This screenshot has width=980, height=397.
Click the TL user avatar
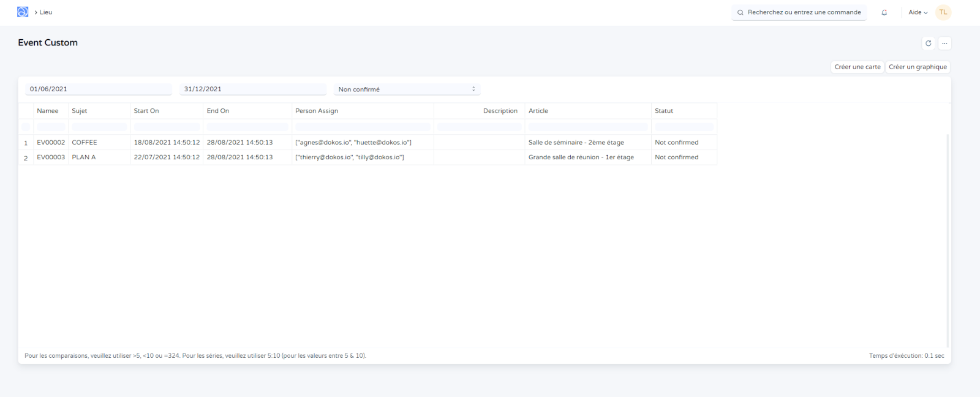pyautogui.click(x=943, y=12)
